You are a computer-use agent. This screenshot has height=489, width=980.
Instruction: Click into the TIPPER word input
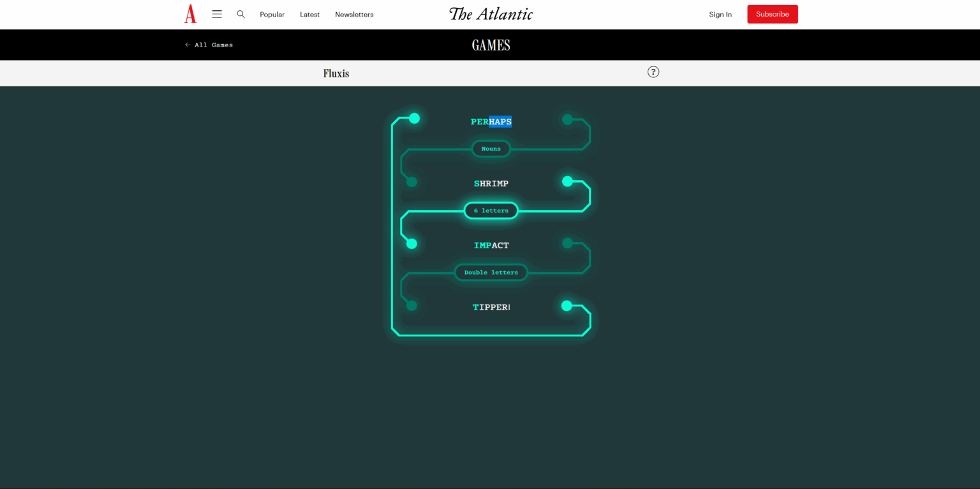pos(491,307)
